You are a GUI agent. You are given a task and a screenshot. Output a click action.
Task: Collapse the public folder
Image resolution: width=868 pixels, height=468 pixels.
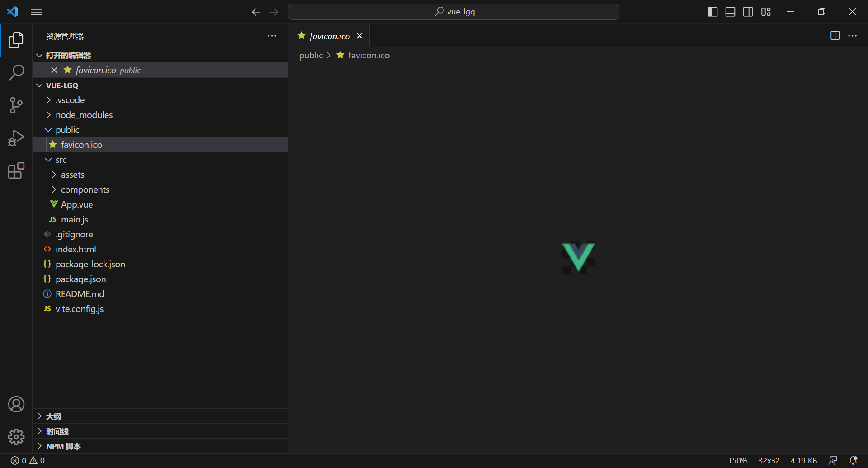[x=160, y=130]
